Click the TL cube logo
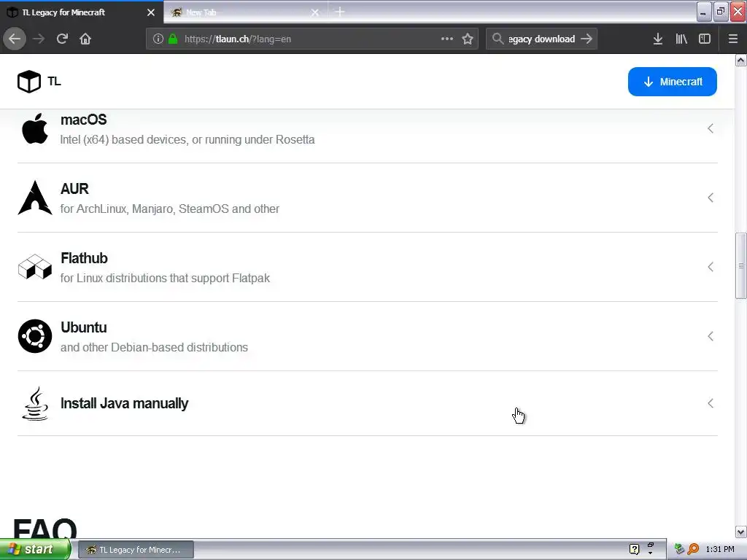 click(x=29, y=82)
